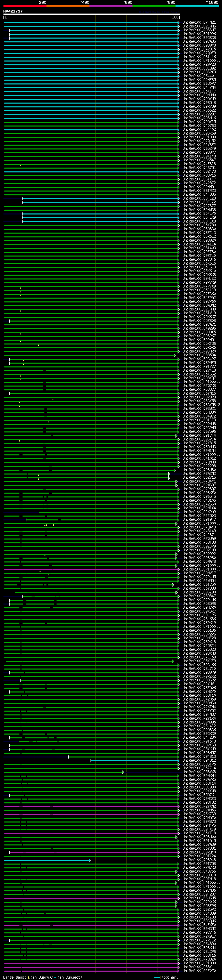The image size is (222, 980).
Task: Select UniRef100_B9GK69 in the list
Action: coord(199,133)
